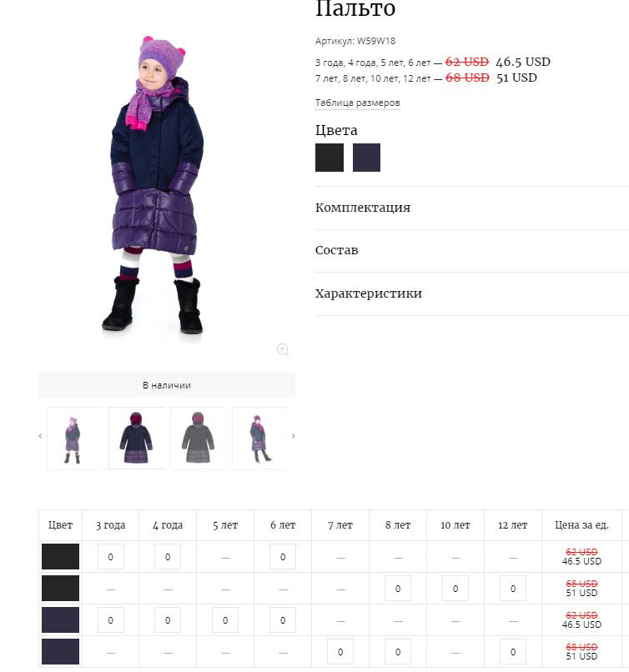629x672 pixels.
Task: Go to previous thumbnails with left arrow
Action: coord(40,436)
